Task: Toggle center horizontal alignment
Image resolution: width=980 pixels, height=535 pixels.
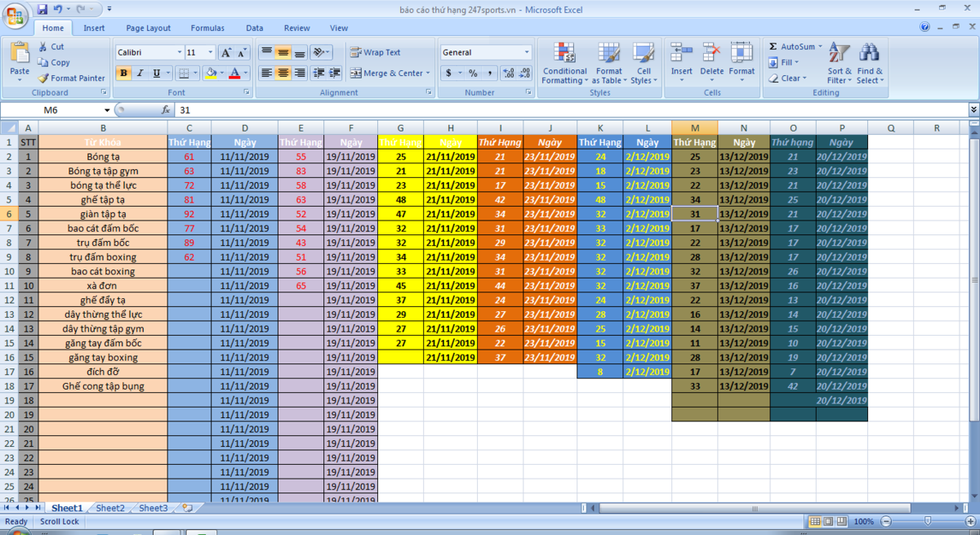Action: coord(283,73)
